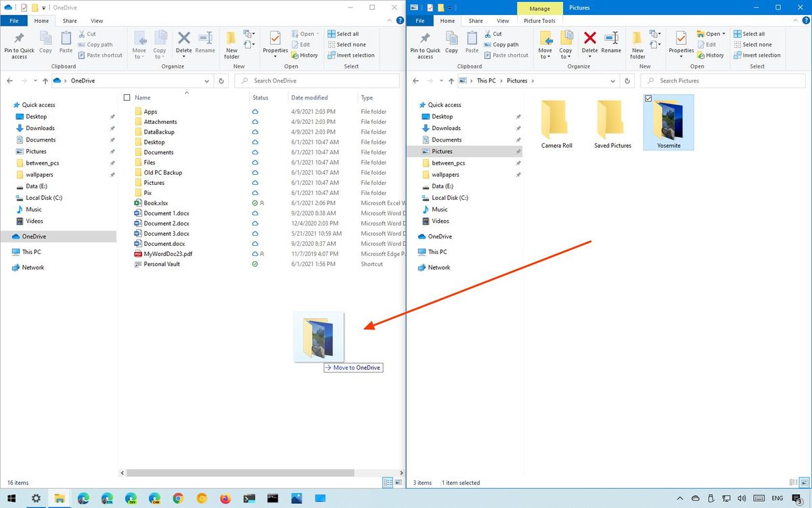
Task: Refresh the Pictures folder view
Action: click(x=627, y=81)
